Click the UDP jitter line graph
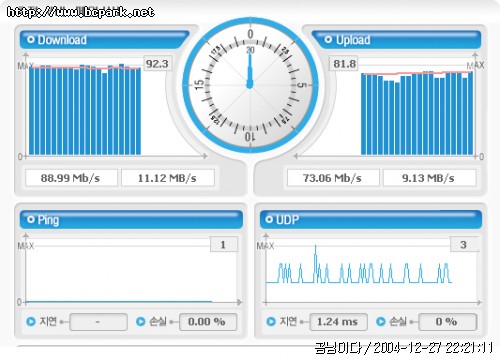This screenshot has height=360, width=500. 359,265
